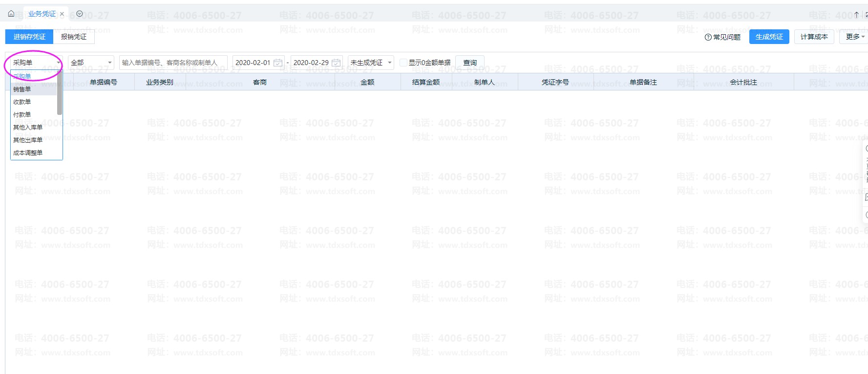868x374 pixels.
Task: Close the 业务凭证 tab
Action: pos(62,14)
